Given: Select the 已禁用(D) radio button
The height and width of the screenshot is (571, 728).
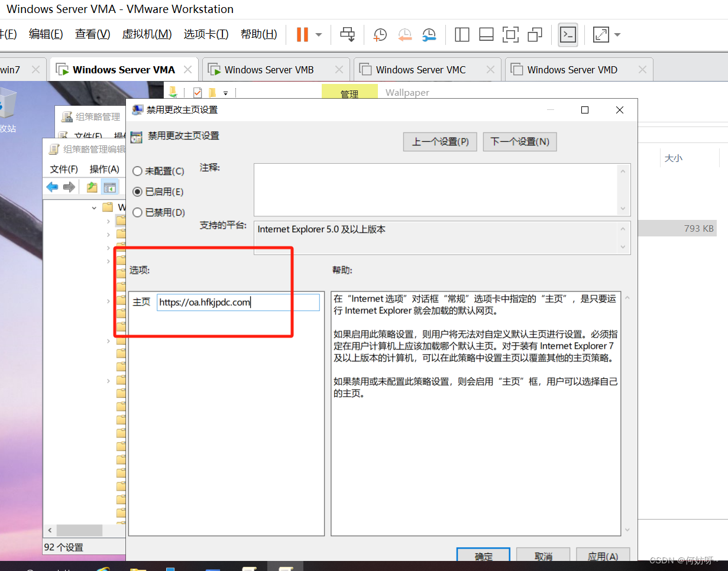Looking at the screenshot, I should (137, 213).
